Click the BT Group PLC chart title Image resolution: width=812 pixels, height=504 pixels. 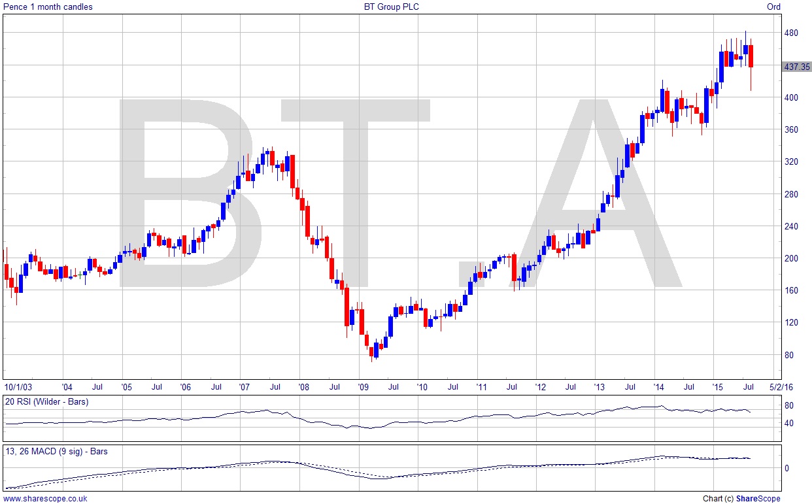[x=392, y=7]
